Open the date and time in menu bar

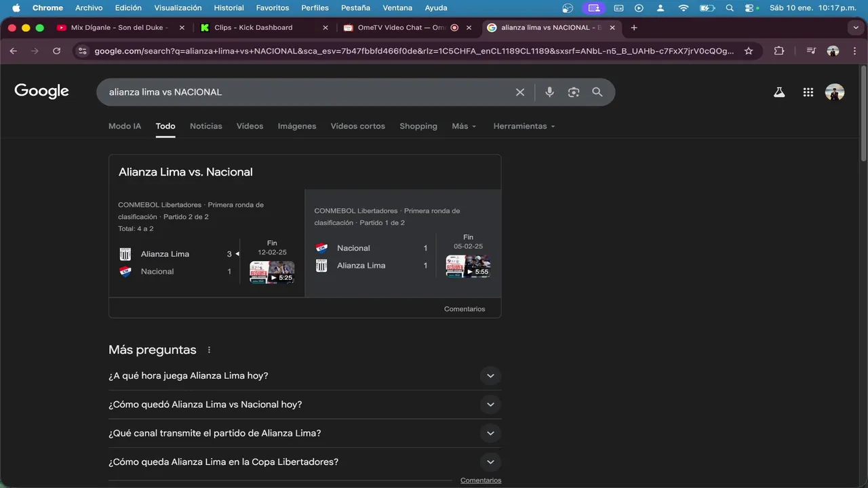[812, 8]
